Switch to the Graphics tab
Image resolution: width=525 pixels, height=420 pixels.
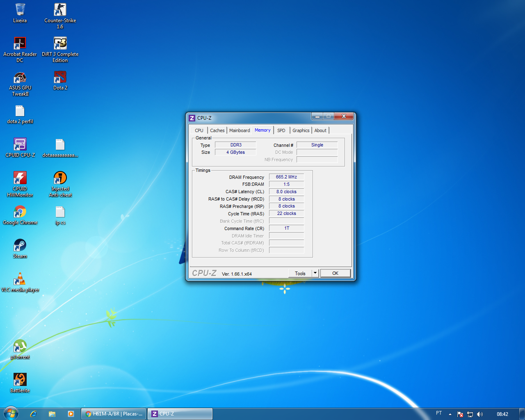[x=301, y=130]
